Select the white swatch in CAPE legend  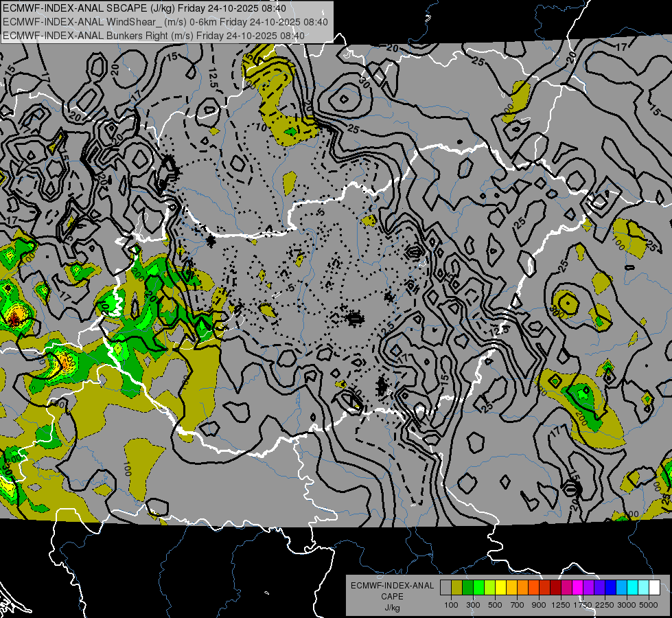tap(654, 587)
